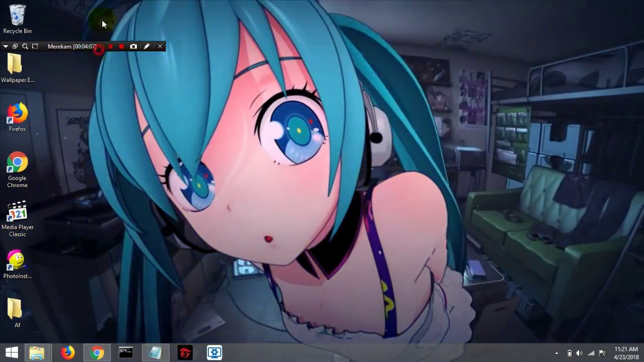Image resolution: width=644 pixels, height=362 pixels.
Task: Select the Media Player Classic desktop shortcut
Action: 17,219
